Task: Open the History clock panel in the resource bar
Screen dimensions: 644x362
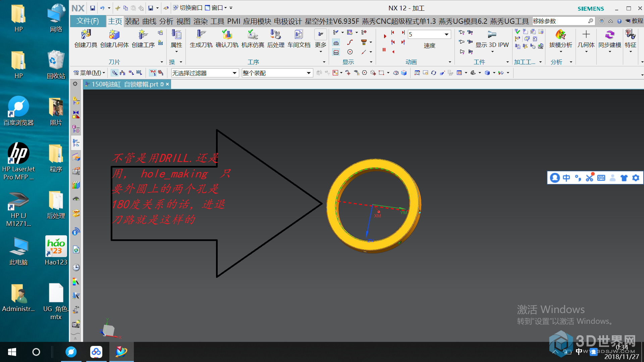Action: click(x=76, y=267)
